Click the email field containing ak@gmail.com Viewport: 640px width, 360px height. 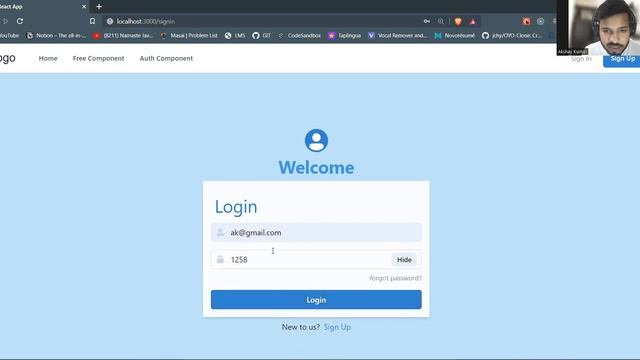pyautogui.click(x=316, y=233)
